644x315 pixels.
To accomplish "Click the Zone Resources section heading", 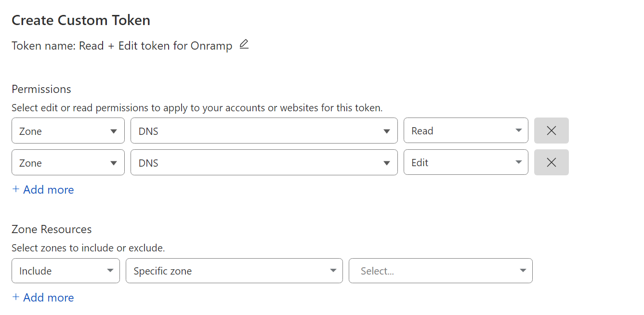I will (52, 229).
